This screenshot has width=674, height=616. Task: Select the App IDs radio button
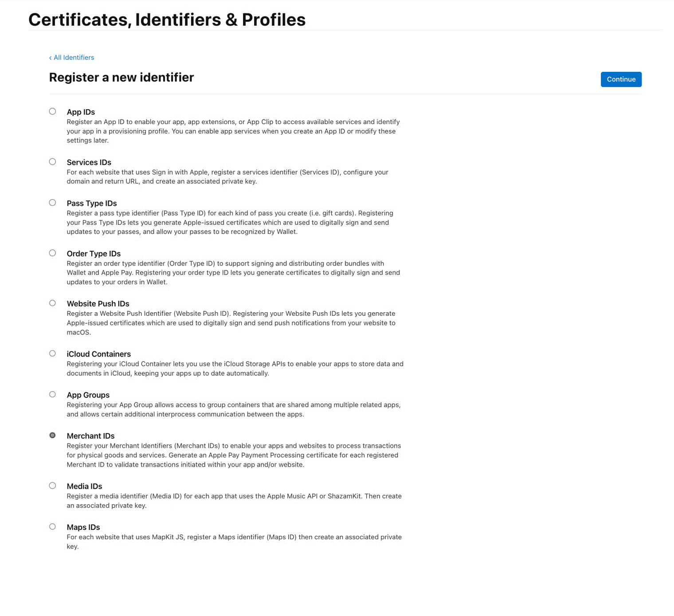[x=52, y=111]
